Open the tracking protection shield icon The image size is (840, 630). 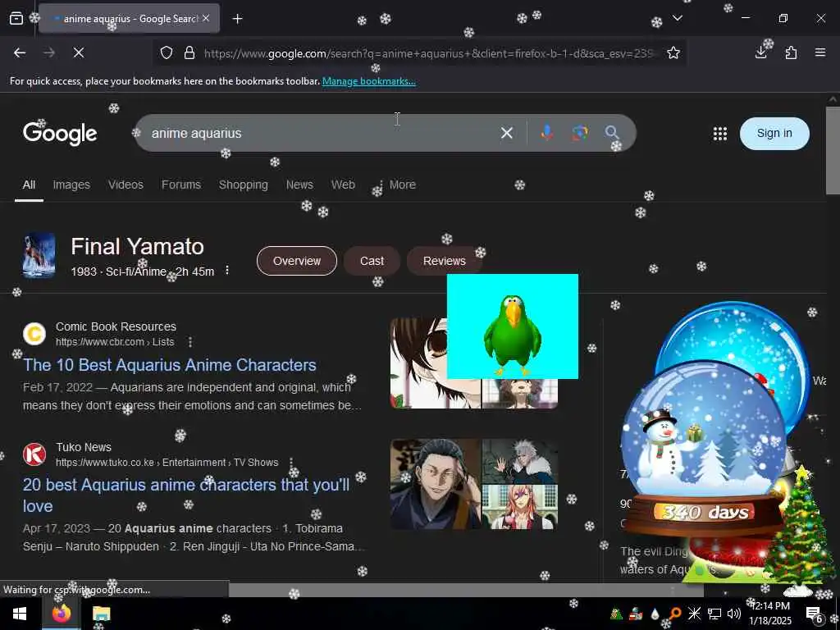(167, 52)
